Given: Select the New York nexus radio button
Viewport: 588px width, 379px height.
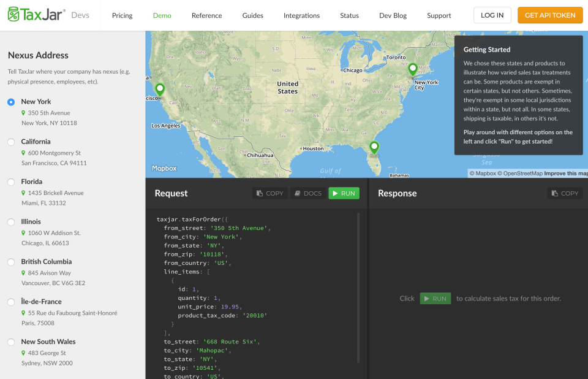Looking at the screenshot, I should (x=11, y=102).
